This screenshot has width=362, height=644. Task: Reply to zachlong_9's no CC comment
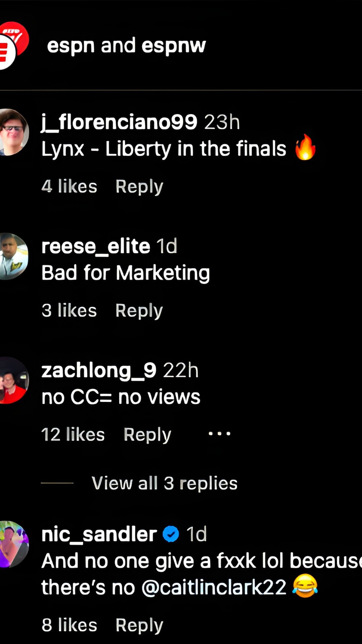click(148, 435)
